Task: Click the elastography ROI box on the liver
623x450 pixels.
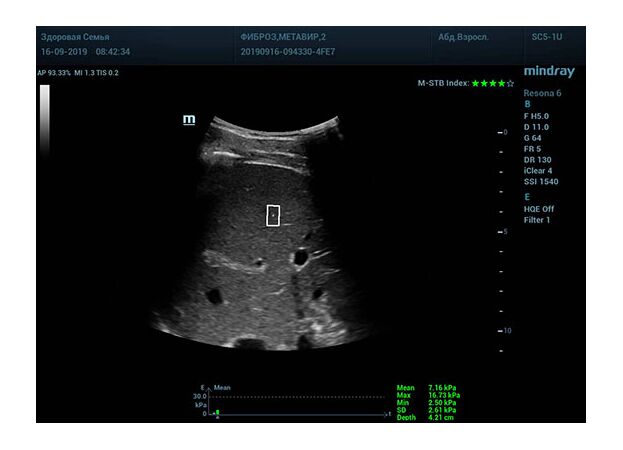Action: click(x=273, y=215)
